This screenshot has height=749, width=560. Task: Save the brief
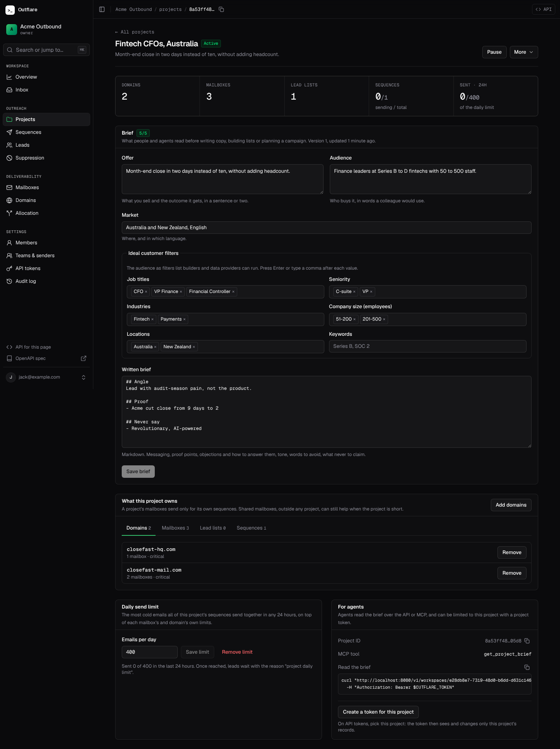click(138, 472)
